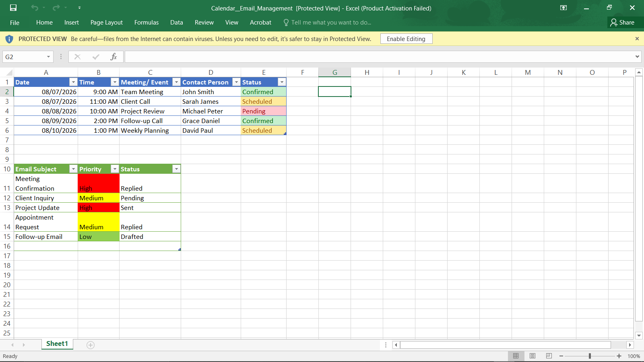
Task: Open Ribbon Display Options icon
Action: point(563,8)
